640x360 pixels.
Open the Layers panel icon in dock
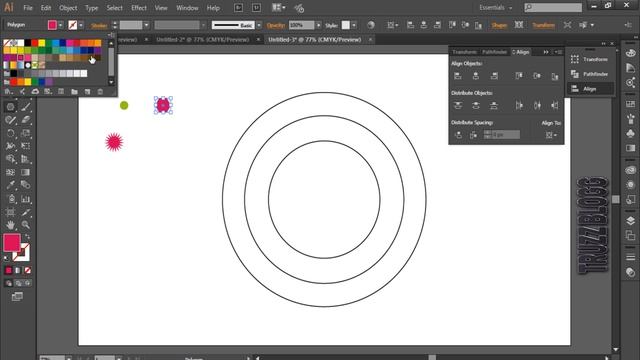631,221
